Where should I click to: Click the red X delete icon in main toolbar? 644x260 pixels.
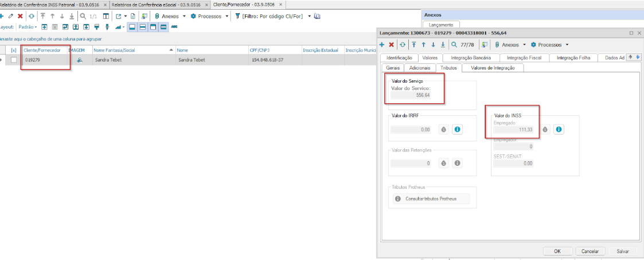19,17
